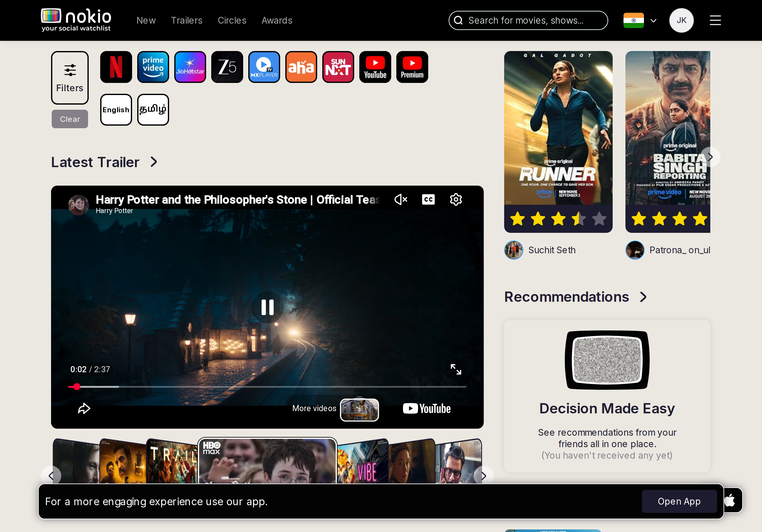Image resolution: width=762 pixels, height=532 pixels.
Task: Open the India country dropdown
Action: click(640, 20)
